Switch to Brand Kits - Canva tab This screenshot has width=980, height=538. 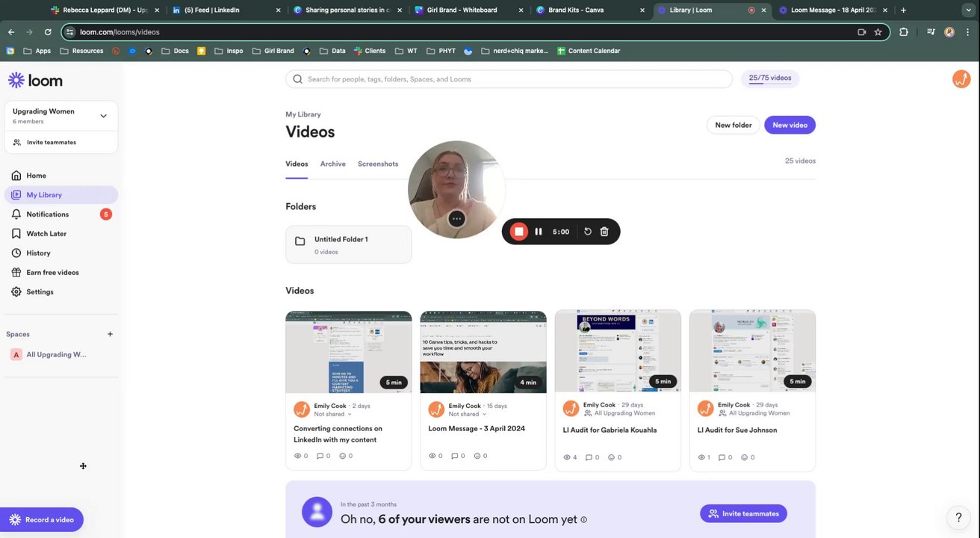pyautogui.click(x=590, y=10)
